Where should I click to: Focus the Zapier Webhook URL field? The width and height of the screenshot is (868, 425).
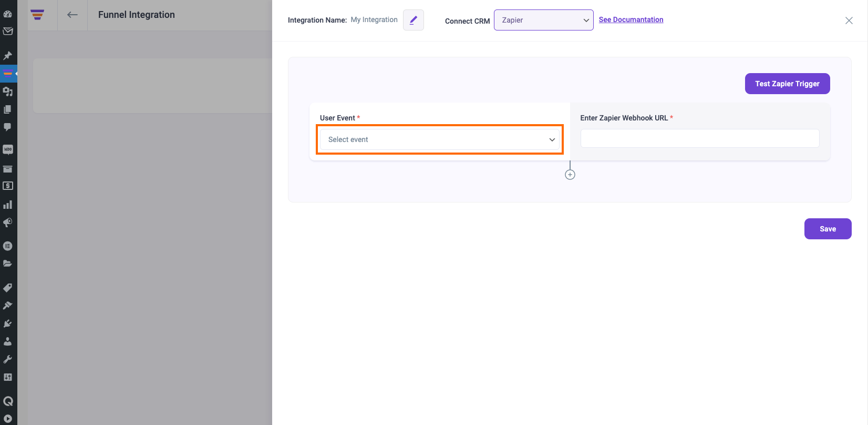pos(700,138)
